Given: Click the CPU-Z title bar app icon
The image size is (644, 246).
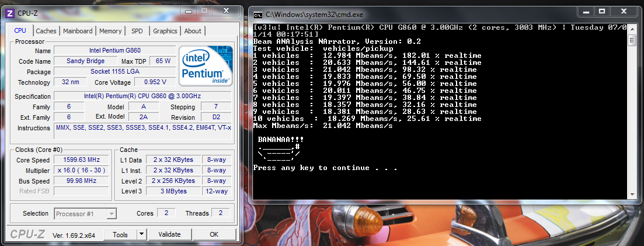Looking at the screenshot, I should click(x=11, y=13).
